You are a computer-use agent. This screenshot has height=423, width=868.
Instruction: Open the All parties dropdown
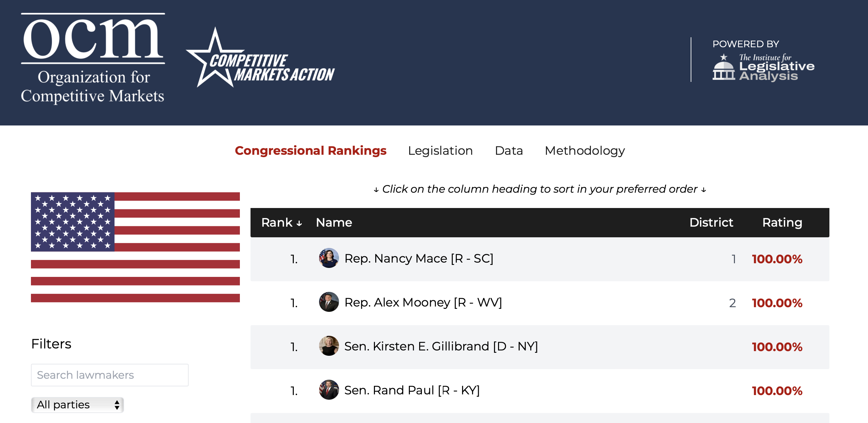(78, 404)
